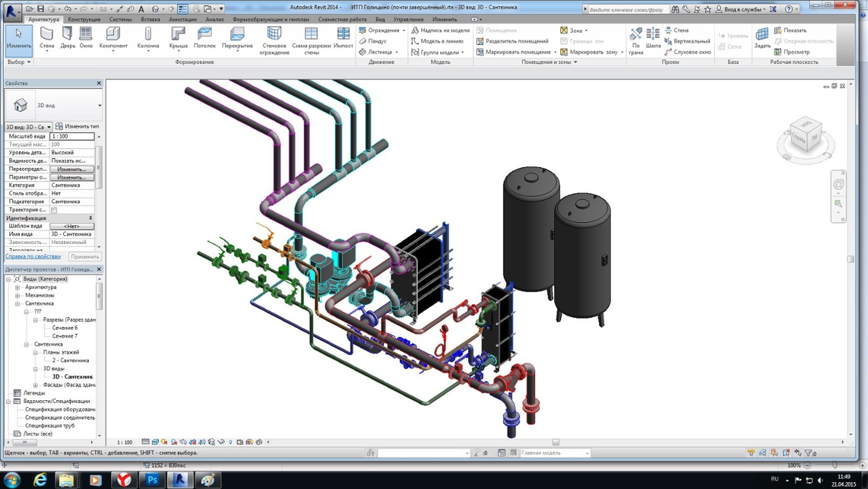Switch to the Системы ribbon tab

121,19
